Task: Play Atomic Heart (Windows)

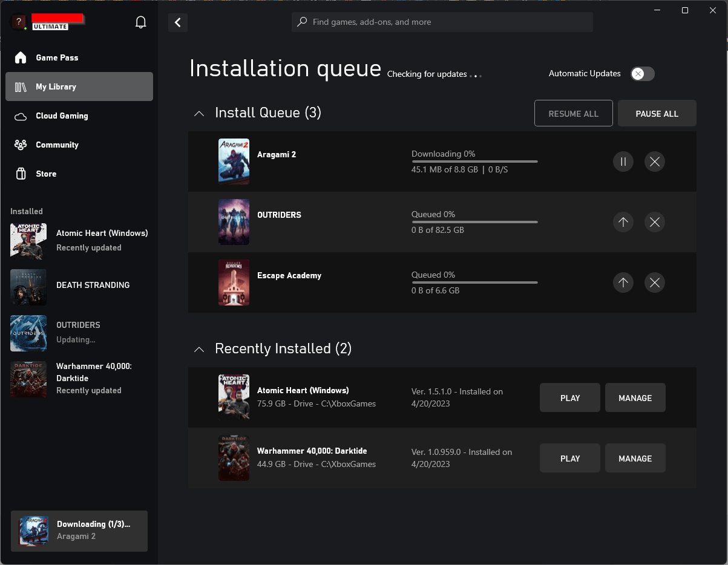Action: tap(570, 397)
